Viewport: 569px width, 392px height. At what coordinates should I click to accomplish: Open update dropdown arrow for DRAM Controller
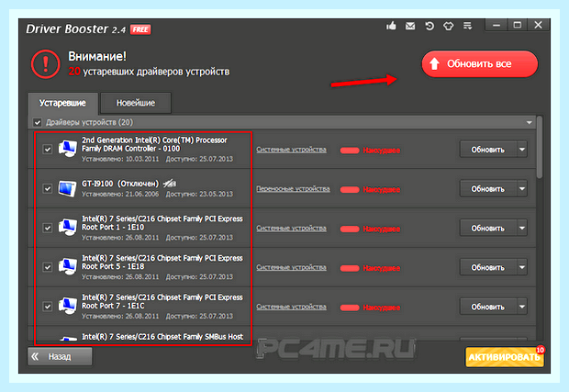click(x=522, y=149)
